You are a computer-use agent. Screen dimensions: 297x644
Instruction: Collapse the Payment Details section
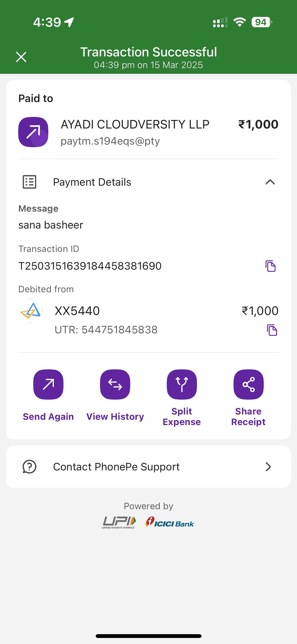pos(270,182)
